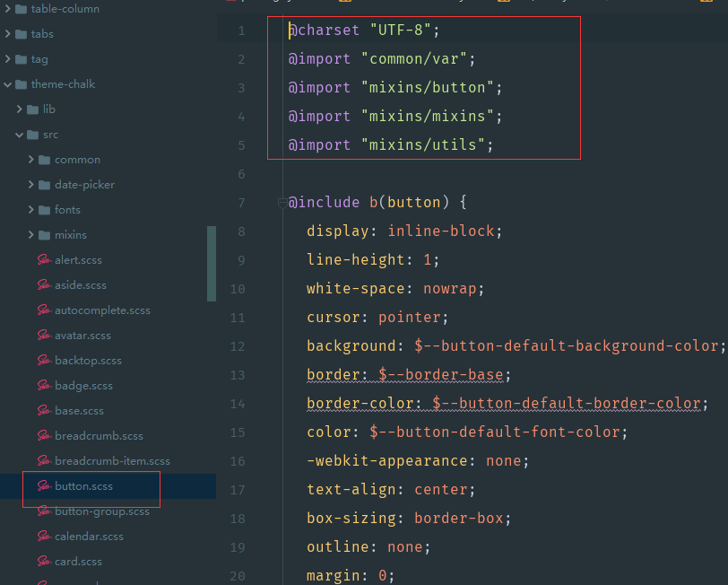This screenshot has width=728, height=585.
Task: Click 'box-sizing: border-box' line
Action: (x=409, y=519)
